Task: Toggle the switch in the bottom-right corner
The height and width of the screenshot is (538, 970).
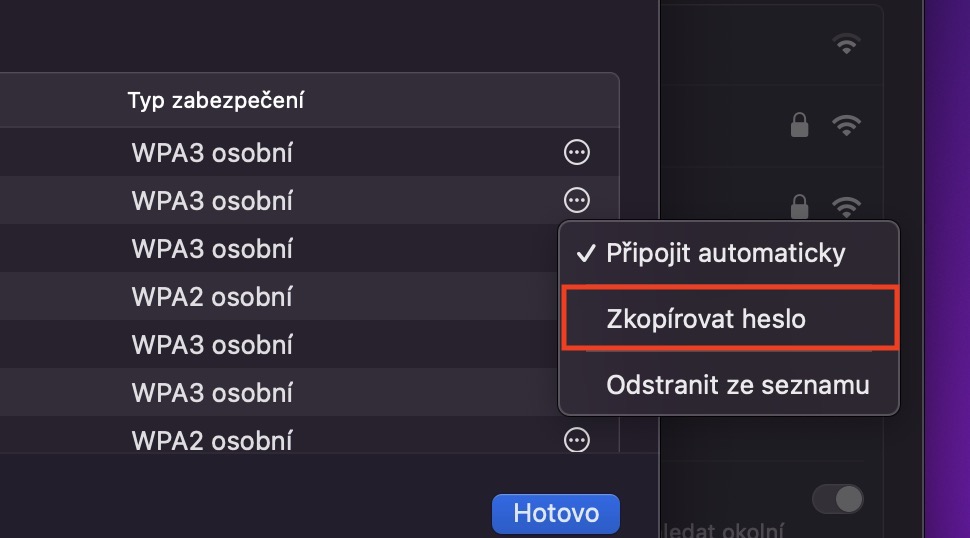Action: pos(837,498)
